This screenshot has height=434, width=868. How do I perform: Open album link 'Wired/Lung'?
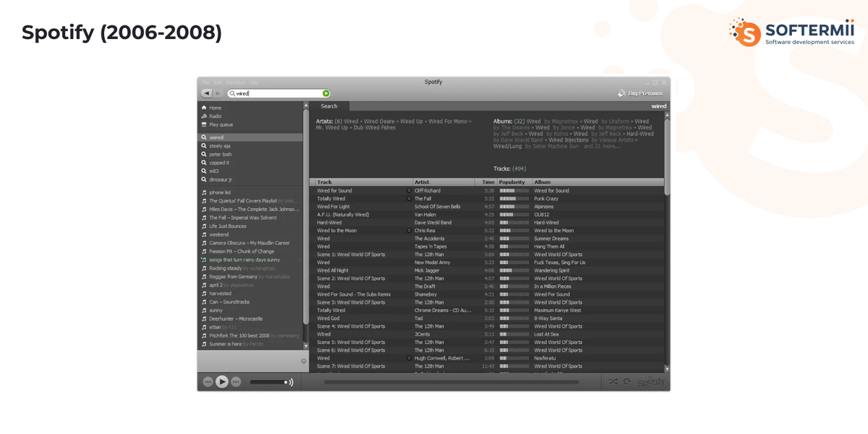point(507,146)
